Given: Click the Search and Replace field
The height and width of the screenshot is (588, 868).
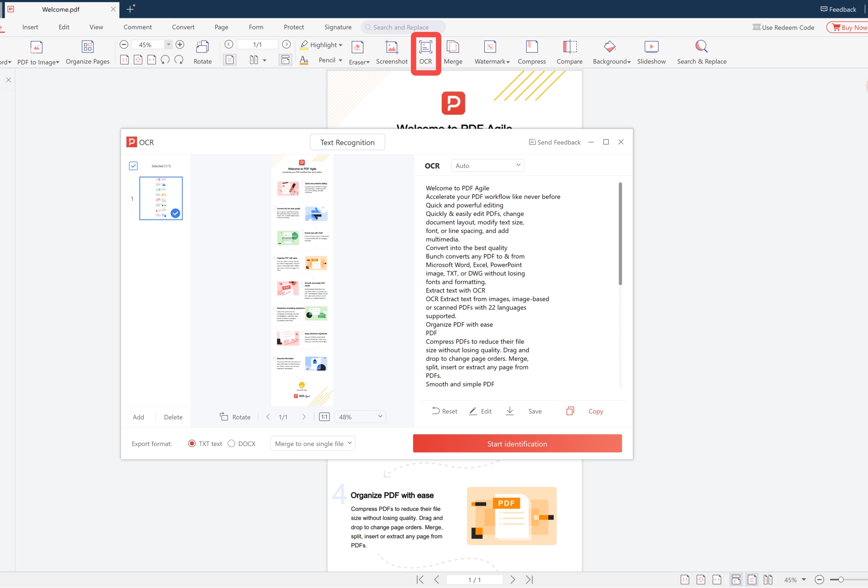Looking at the screenshot, I should (x=403, y=27).
